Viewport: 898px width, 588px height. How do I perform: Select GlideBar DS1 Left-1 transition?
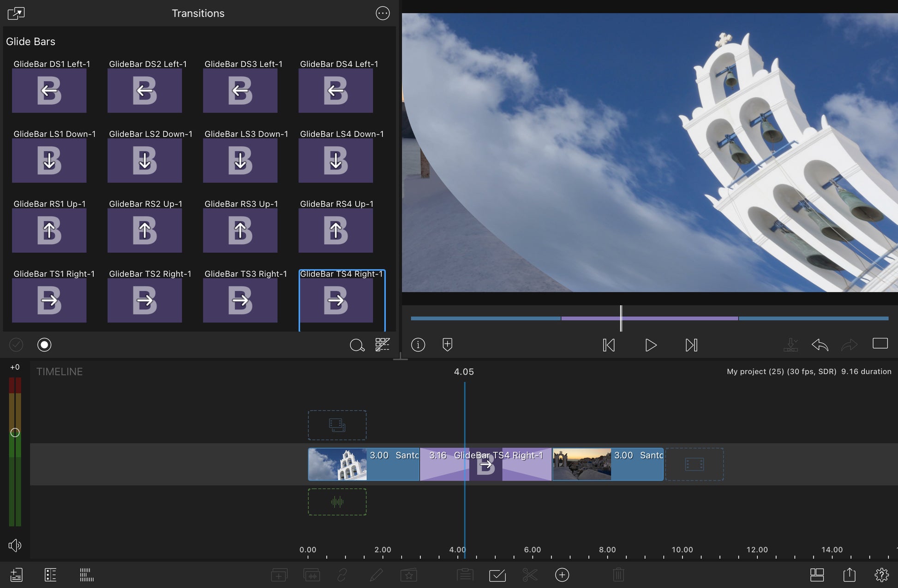coord(49,90)
